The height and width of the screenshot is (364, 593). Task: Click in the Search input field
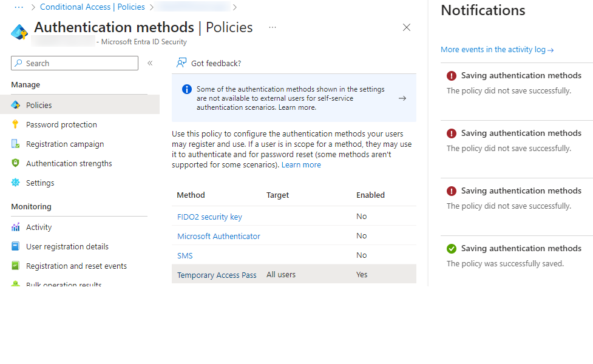75,63
